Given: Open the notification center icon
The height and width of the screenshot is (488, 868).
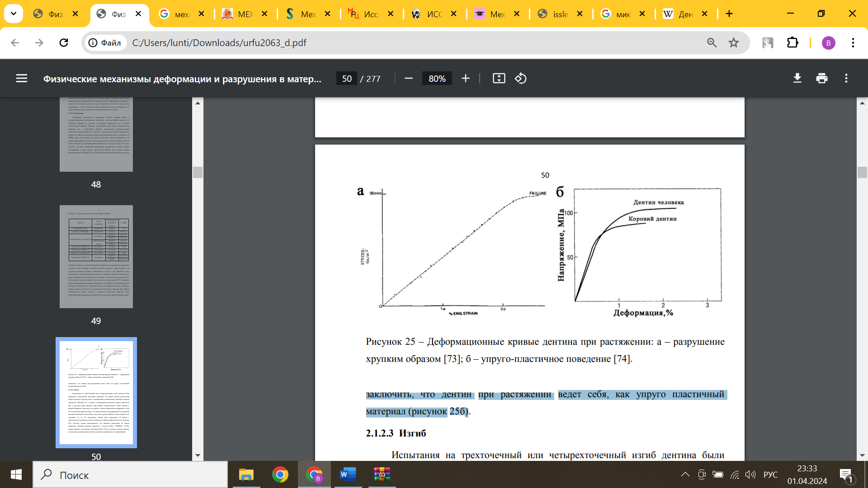Looking at the screenshot, I should 846,474.
